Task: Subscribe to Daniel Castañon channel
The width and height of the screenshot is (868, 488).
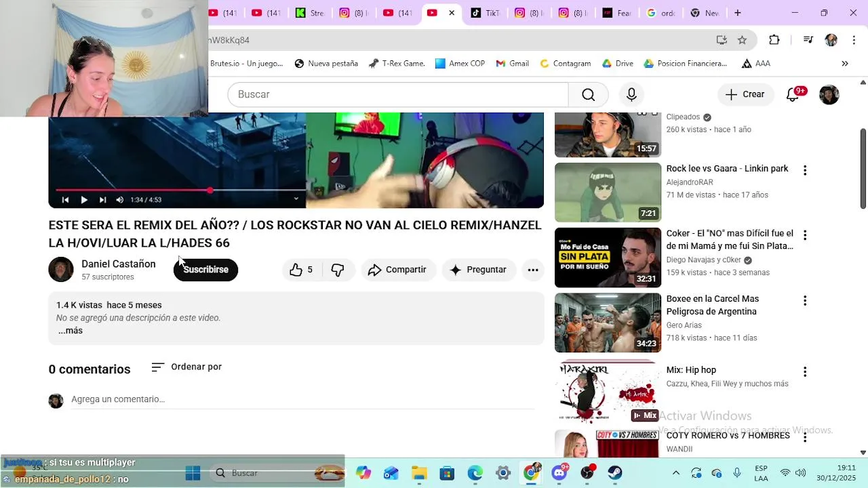Action: click(205, 270)
